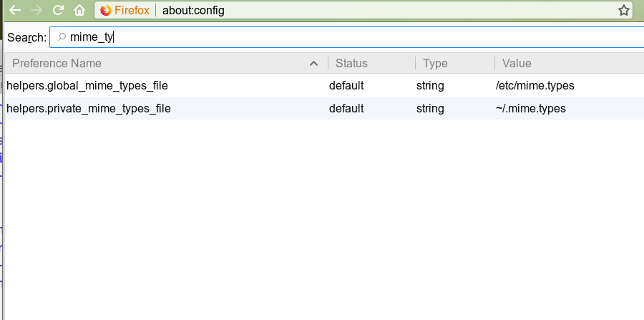Click the /etc/mime.types value
Screen dimensions: 644x320
click(x=535, y=85)
